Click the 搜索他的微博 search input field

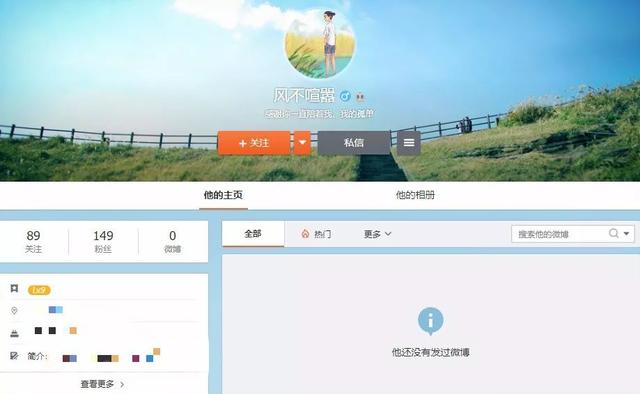coord(559,234)
